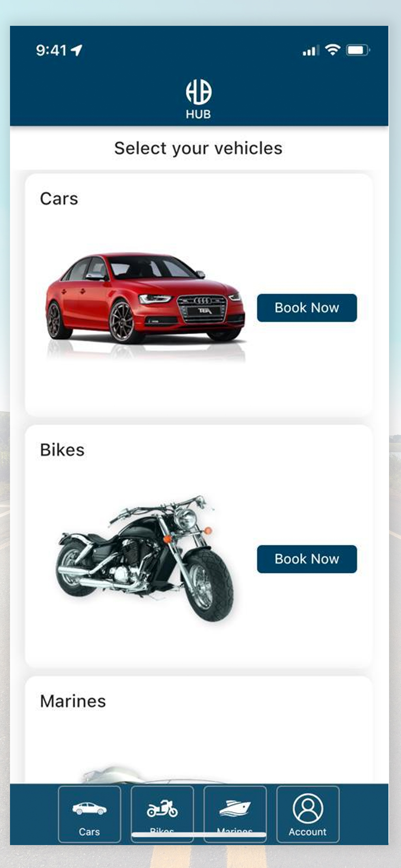The image size is (401, 868).
Task: Tap the home indicator bar
Action: pos(199,835)
